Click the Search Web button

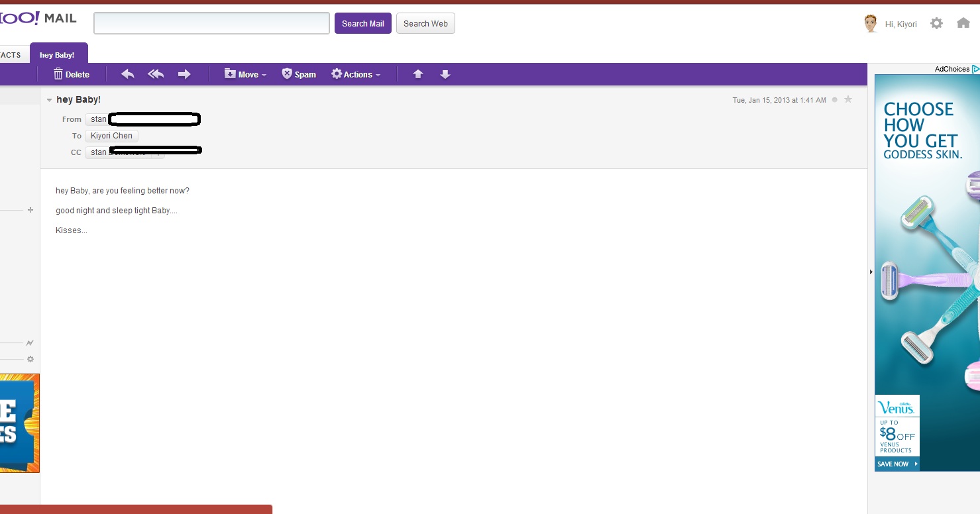[425, 23]
